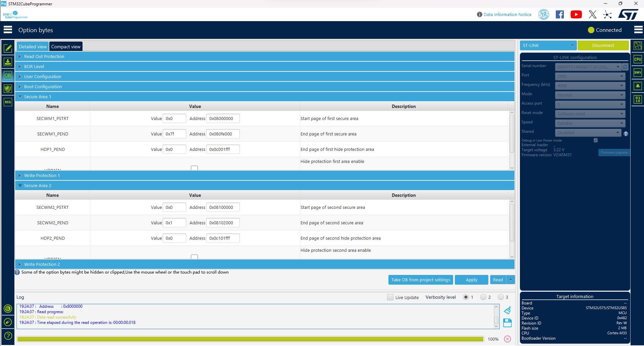The height and width of the screenshot is (346, 644).
Task: Open the REG register viewer
Action: (x=8, y=102)
